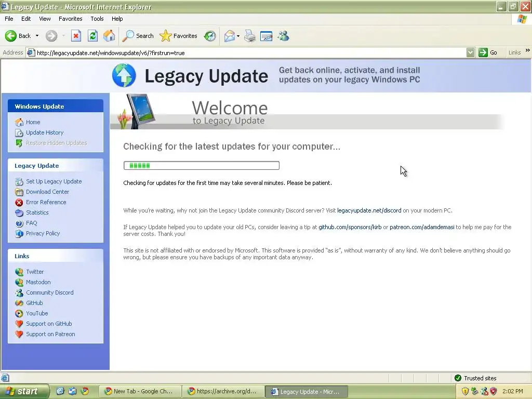Launch Internet Explorer from Quick Launch
Image resolution: width=532 pixels, height=399 pixels.
(60, 391)
